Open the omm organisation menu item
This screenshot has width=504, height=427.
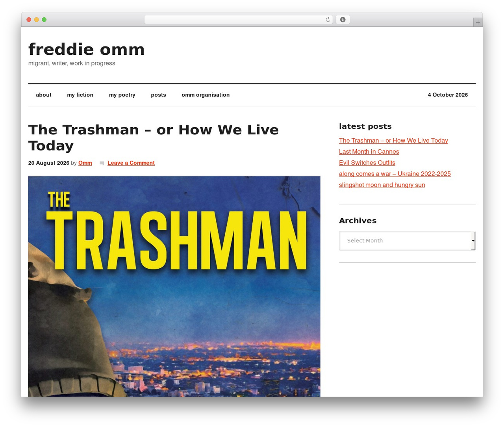pos(206,95)
